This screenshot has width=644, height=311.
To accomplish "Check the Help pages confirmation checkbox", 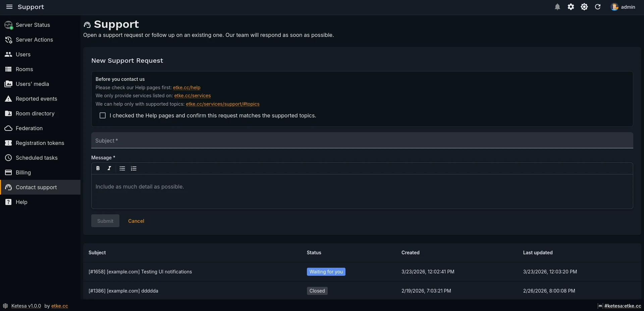I will [103, 115].
